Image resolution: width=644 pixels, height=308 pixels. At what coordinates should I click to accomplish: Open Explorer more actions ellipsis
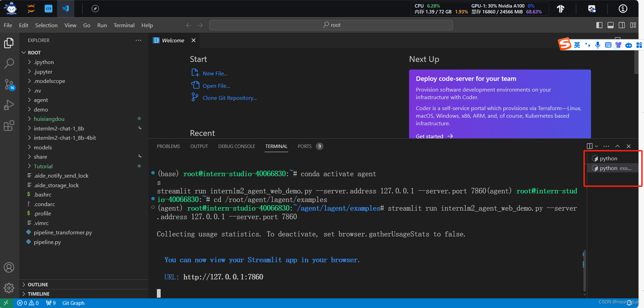click(138, 40)
